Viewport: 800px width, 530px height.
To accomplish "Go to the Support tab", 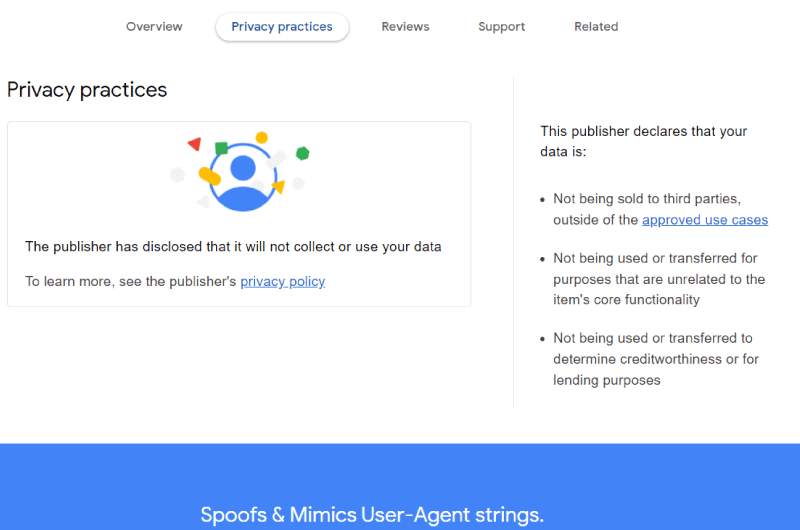I will click(x=502, y=27).
